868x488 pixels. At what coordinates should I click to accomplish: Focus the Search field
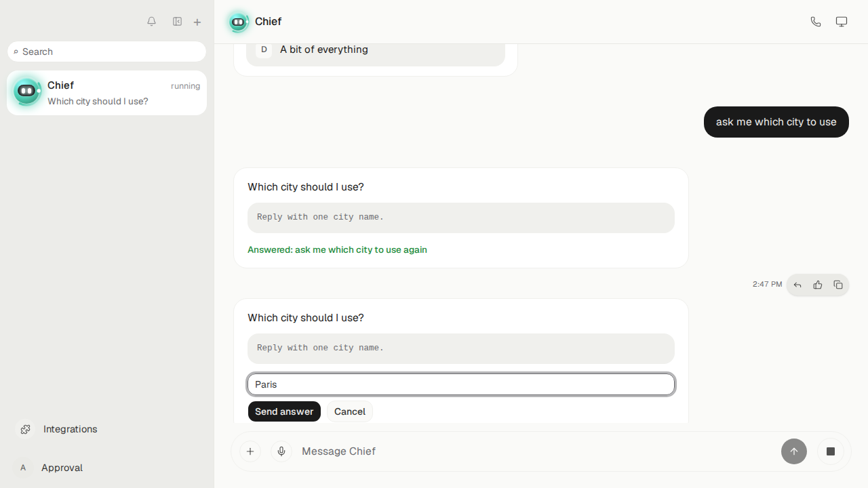107,52
